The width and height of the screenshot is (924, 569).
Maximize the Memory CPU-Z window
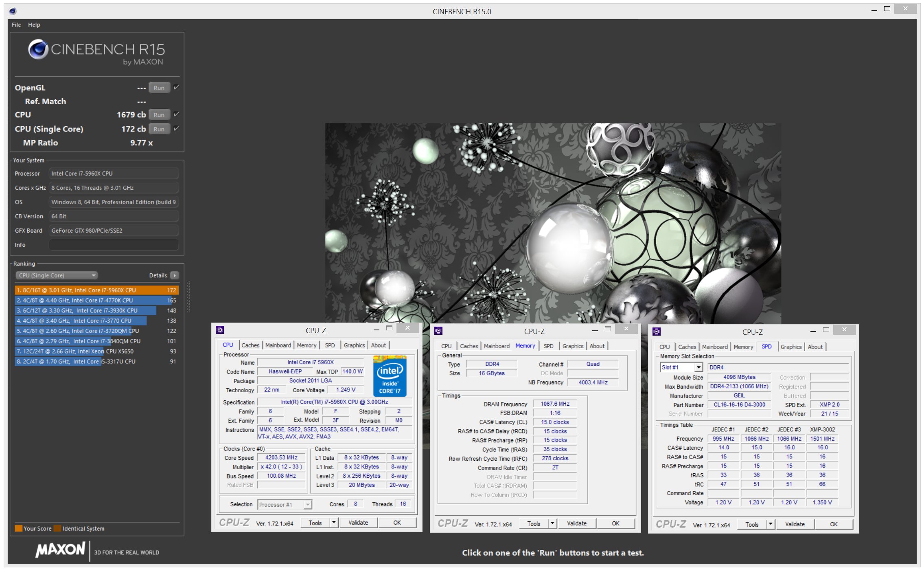[608, 329]
